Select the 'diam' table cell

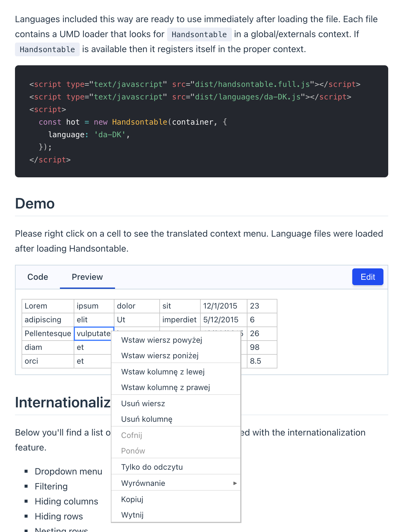[48, 347]
